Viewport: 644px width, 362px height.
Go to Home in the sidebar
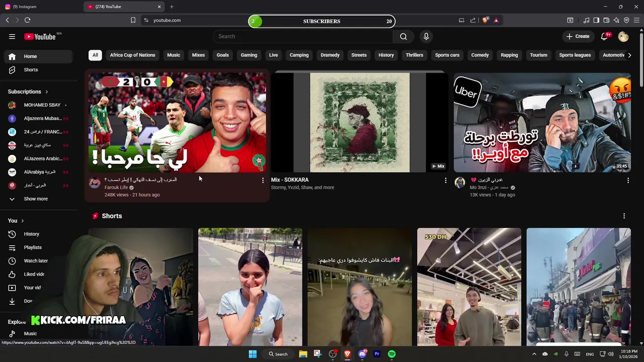[x=38, y=56]
